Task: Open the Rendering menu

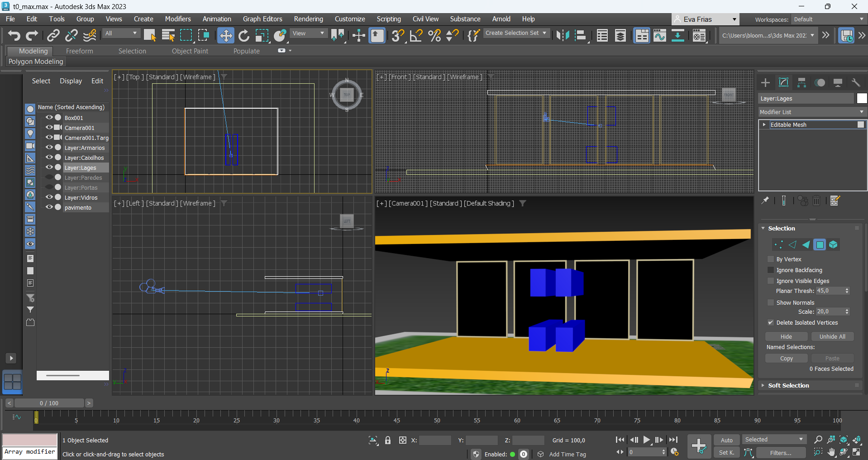Action: tap(308, 19)
